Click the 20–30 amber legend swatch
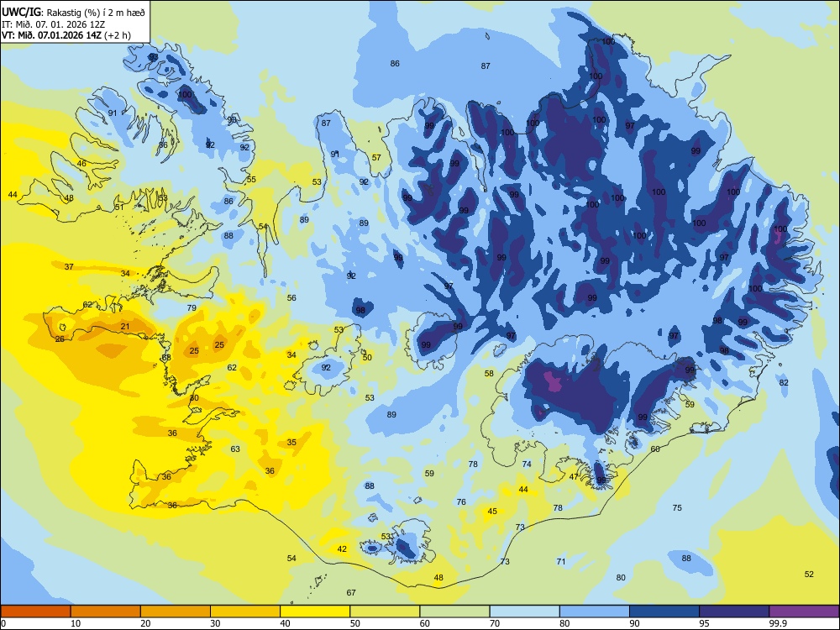Viewport: 840px width, 630px height. tap(176, 612)
